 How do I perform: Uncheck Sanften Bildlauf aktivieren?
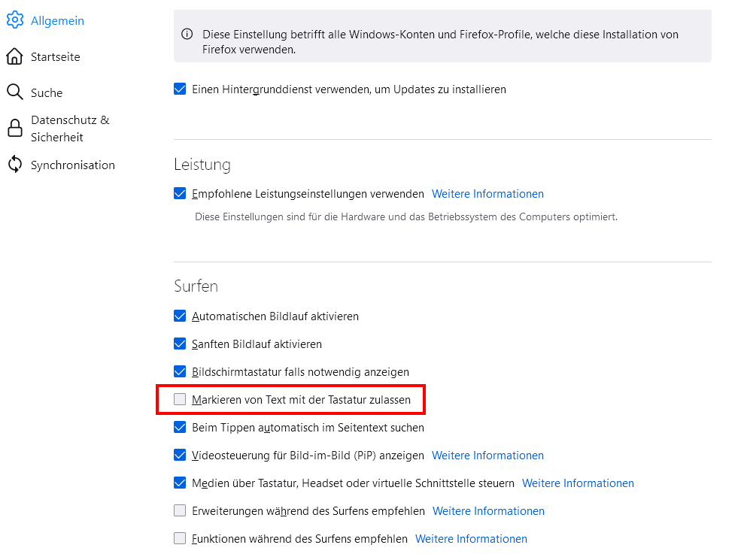pos(180,344)
